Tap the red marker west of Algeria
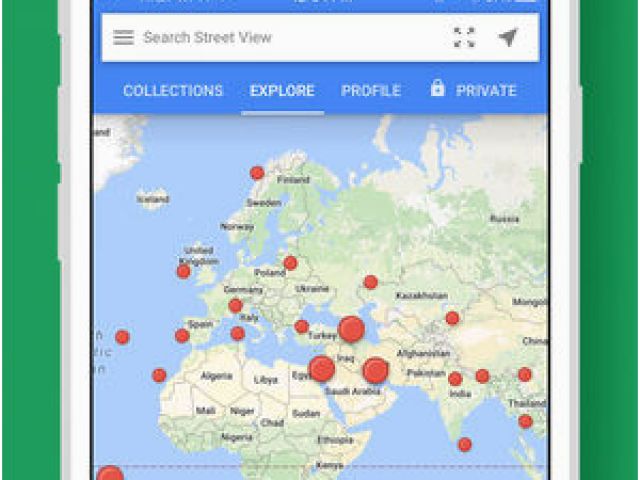 tap(159, 376)
